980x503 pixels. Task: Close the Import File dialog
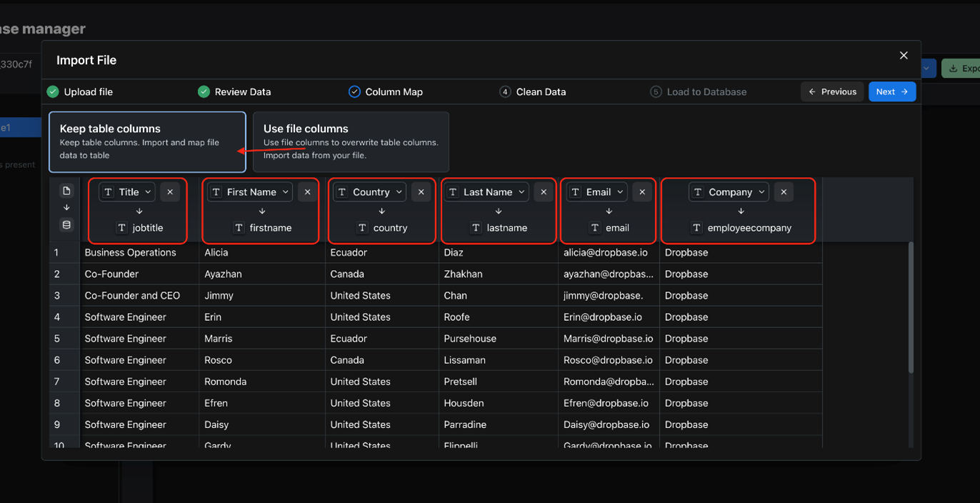click(x=904, y=56)
